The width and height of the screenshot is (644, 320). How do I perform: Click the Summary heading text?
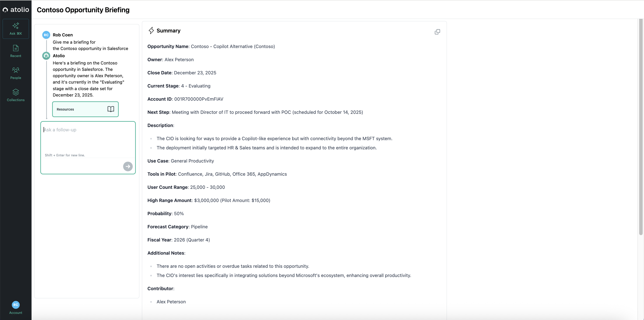(x=168, y=30)
